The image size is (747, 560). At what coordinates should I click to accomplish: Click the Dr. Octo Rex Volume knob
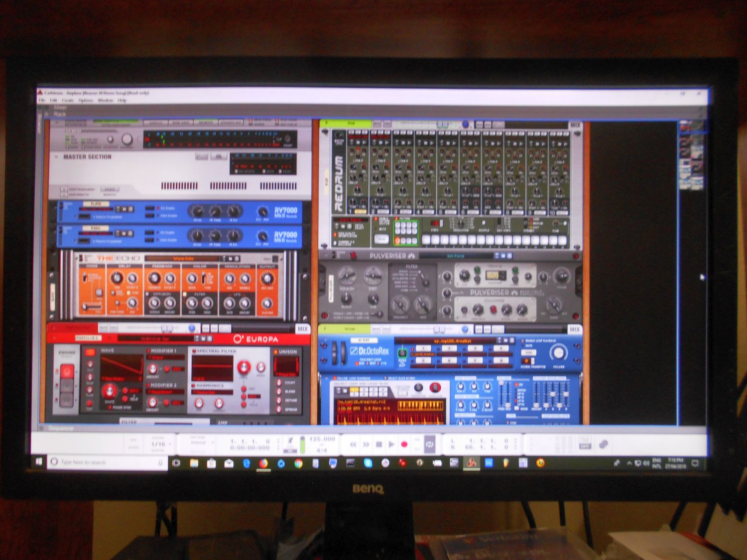tap(558, 352)
